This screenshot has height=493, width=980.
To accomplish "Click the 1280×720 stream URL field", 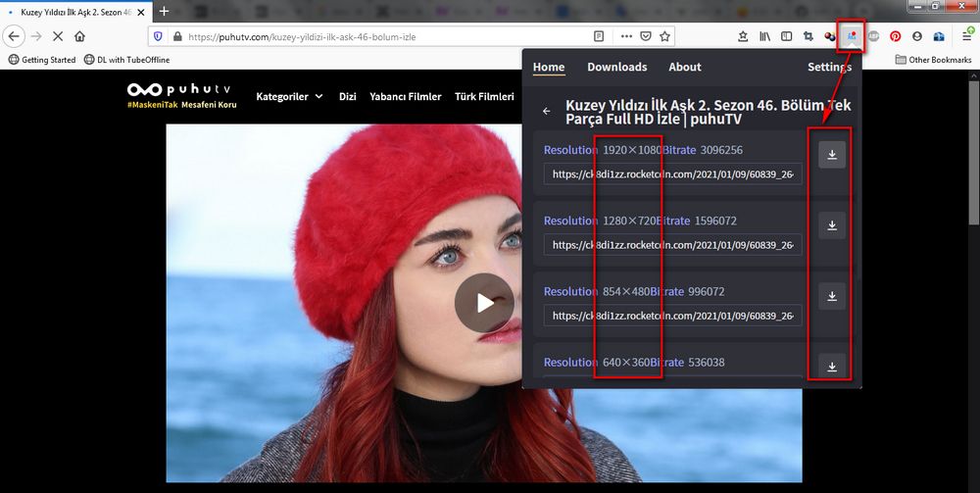I will point(672,245).
